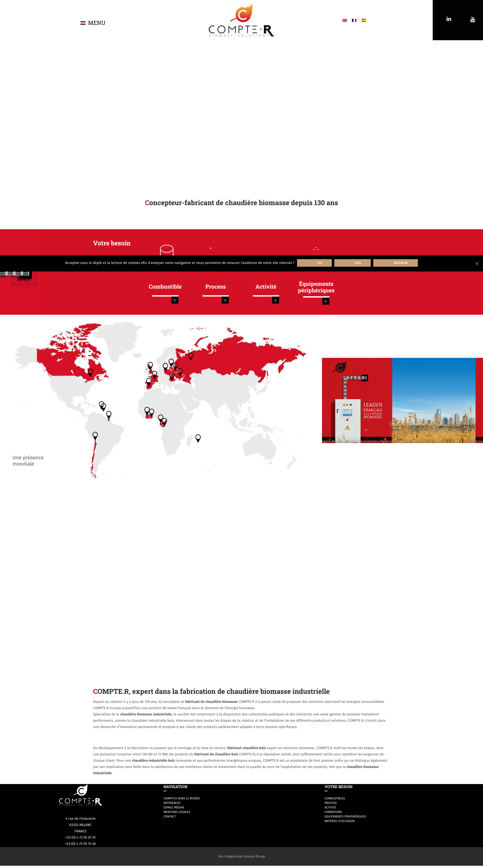Click Site Oxygéné par Globule Rouge credit

click(242, 856)
